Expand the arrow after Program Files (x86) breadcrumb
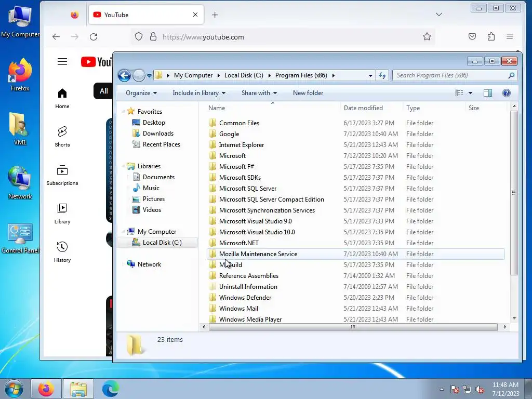The height and width of the screenshot is (399, 532). point(333,75)
